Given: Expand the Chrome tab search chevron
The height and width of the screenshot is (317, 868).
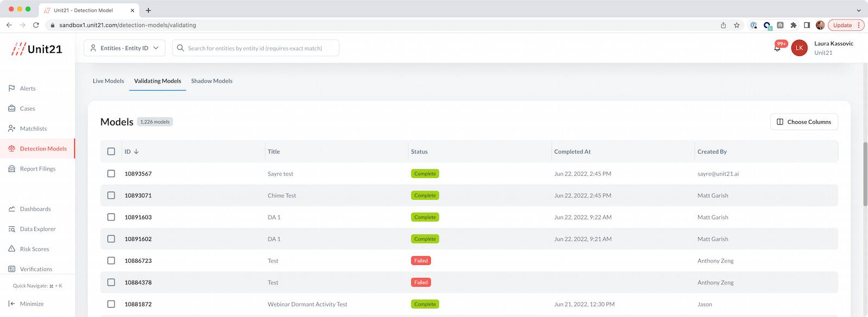Looking at the screenshot, I should pos(858,10).
